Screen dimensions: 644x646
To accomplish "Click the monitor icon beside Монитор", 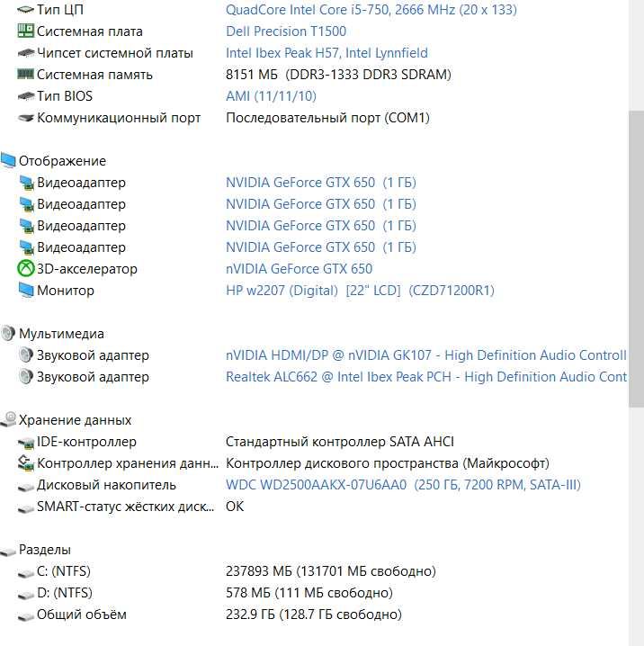I will [x=25, y=290].
